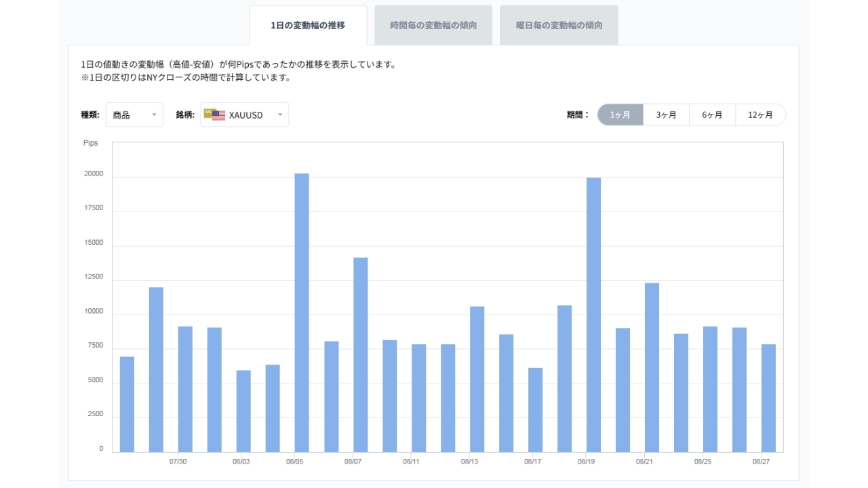The image size is (868, 488).
Task: Select the 1ヶ月 period option
Action: 620,115
